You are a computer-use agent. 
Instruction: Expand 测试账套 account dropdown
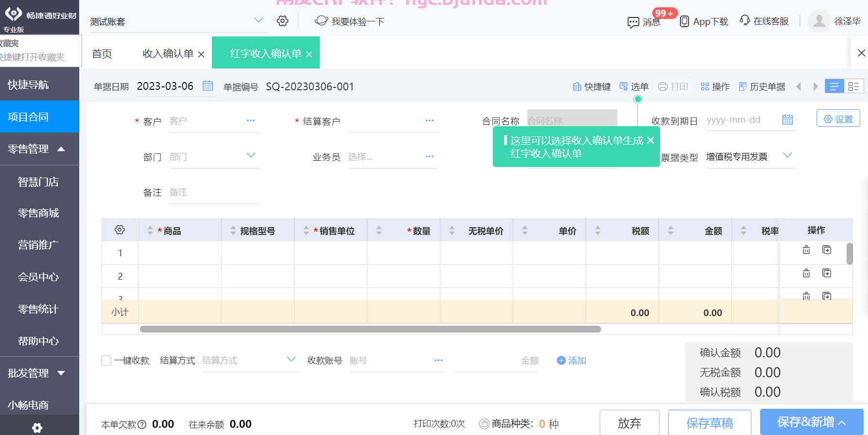[x=259, y=20]
